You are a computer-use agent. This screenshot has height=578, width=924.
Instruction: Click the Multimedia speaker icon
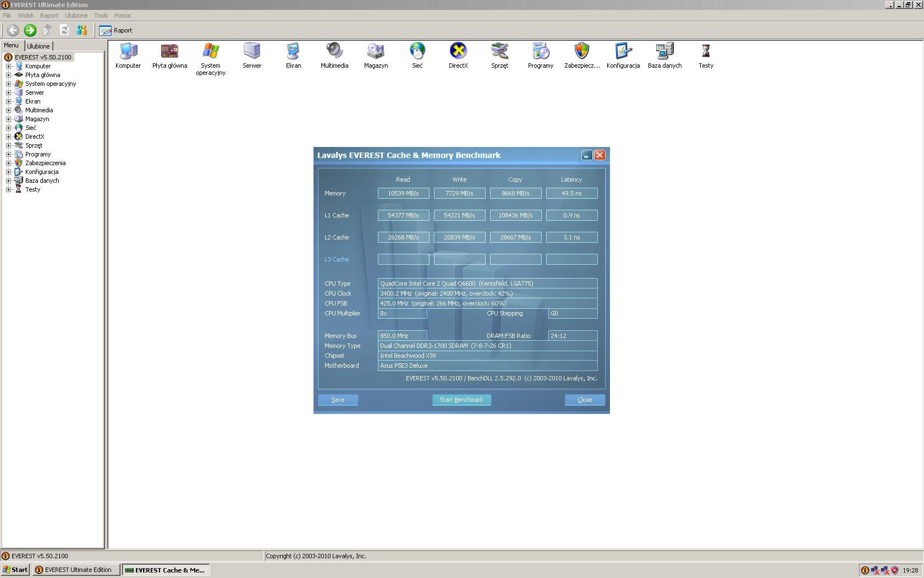334,51
